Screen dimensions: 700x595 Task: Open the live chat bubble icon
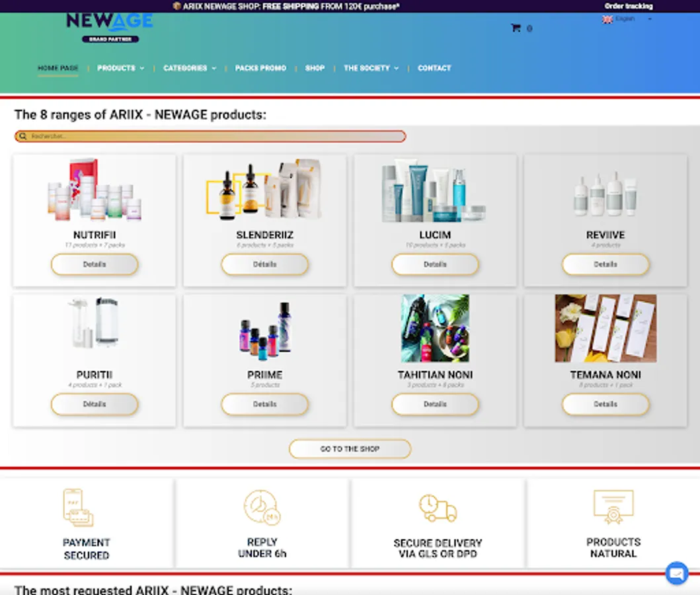point(677,573)
